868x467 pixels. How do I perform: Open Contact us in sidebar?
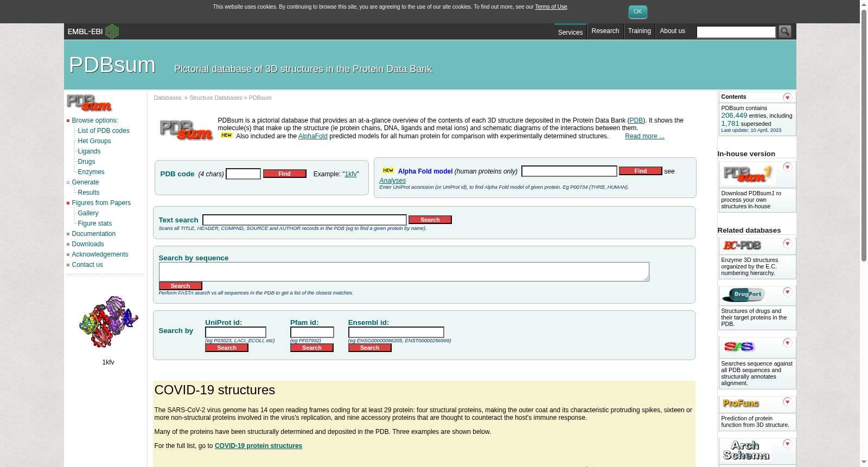[x=87, y=265]
